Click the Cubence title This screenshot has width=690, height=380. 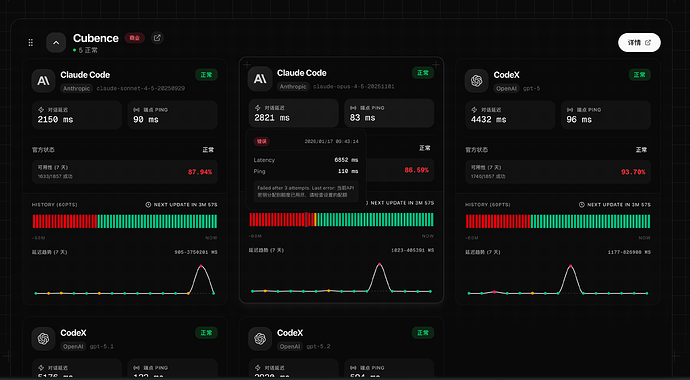click(96, 38)
